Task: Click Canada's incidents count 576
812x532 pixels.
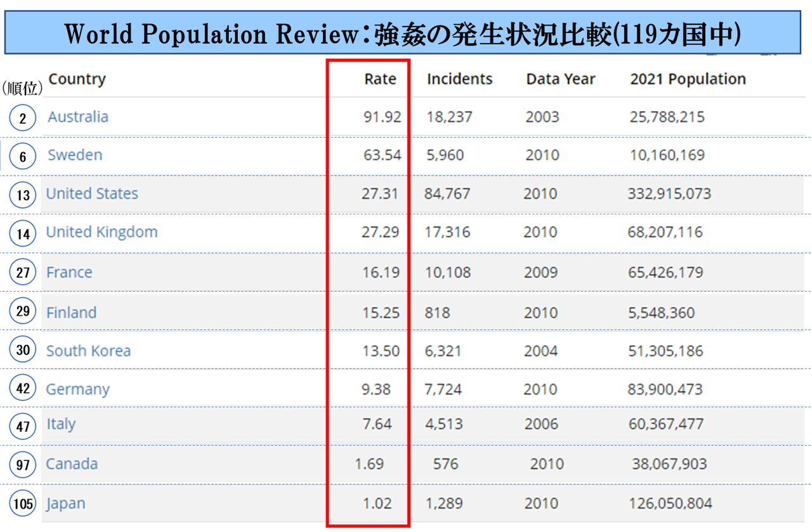Action: pos(445,464)
